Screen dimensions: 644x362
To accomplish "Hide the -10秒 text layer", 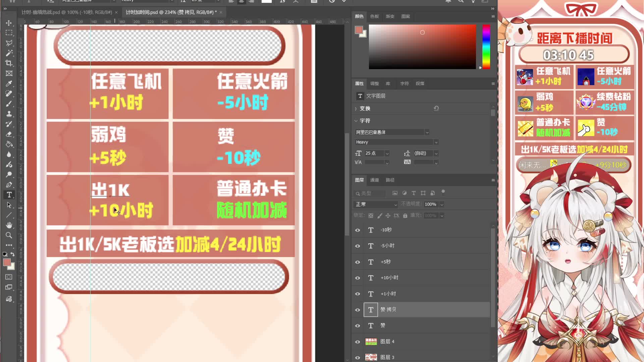I will tap(358, 230).
